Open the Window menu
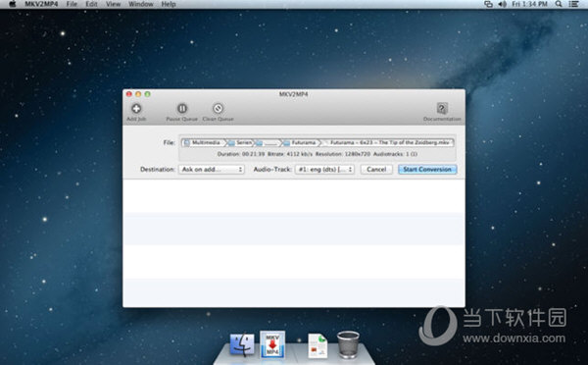The height and width of the screenshot is (365, 588). (140, 4)
